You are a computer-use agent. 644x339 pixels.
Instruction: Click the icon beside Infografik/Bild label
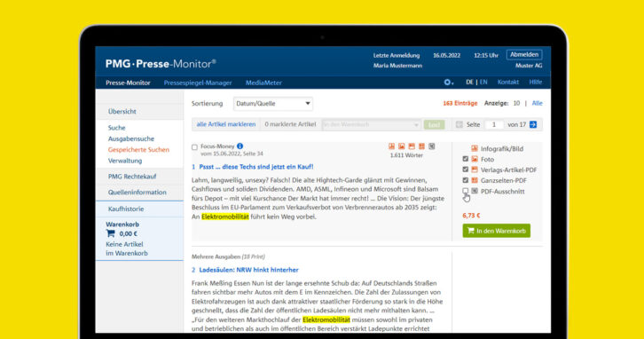pyautogui.click(x=475, y=149)
